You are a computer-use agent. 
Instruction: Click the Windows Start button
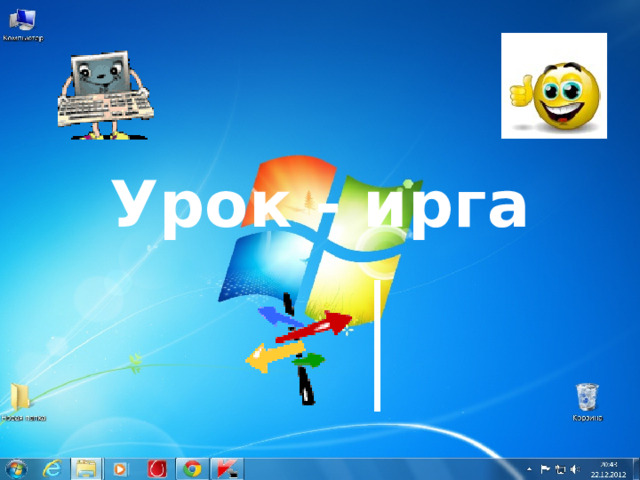(x=16, y=469)
